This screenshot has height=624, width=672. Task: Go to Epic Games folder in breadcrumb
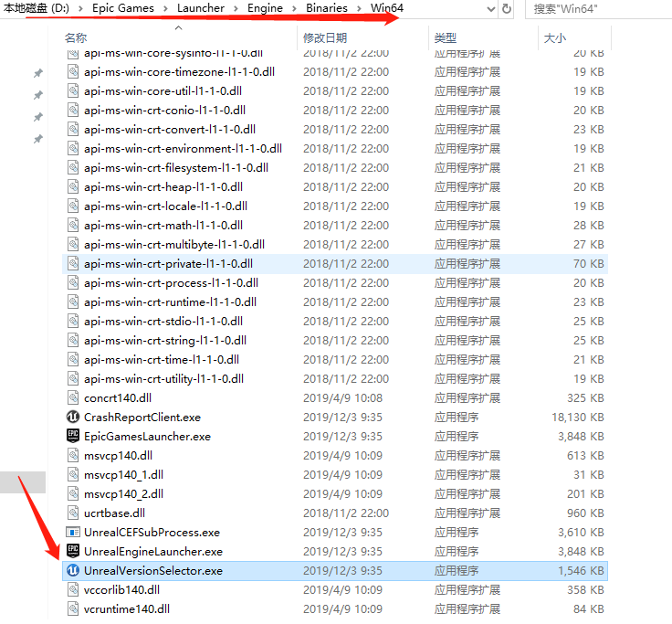pyautogui.click(x=123, y=8)
